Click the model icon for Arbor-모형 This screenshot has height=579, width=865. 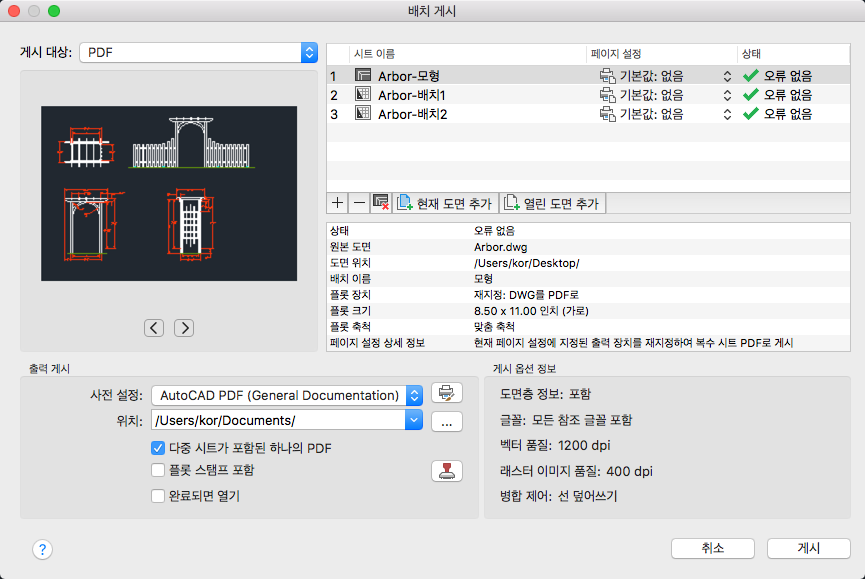tap(363, 75)
